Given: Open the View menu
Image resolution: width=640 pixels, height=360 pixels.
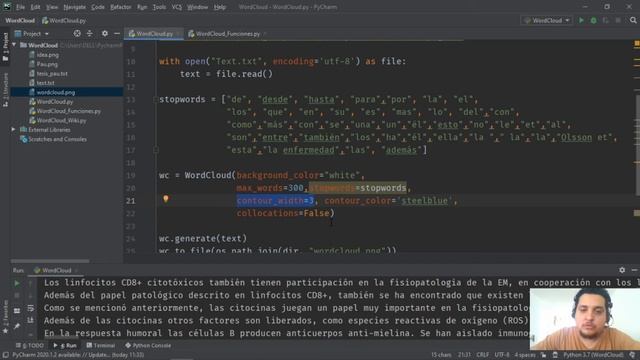Looking at the screenshot, I should [52, 7].
